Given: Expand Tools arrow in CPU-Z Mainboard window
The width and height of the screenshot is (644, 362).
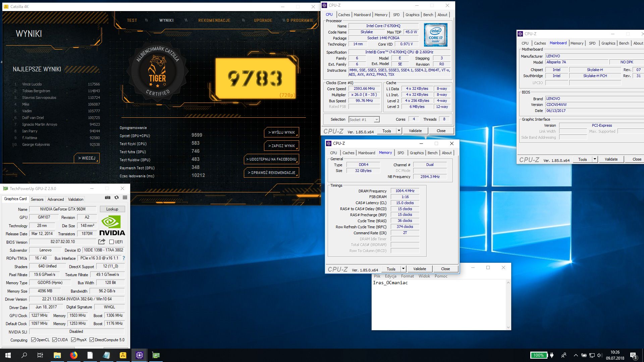Looking at the screenshot, I should 595,159.
